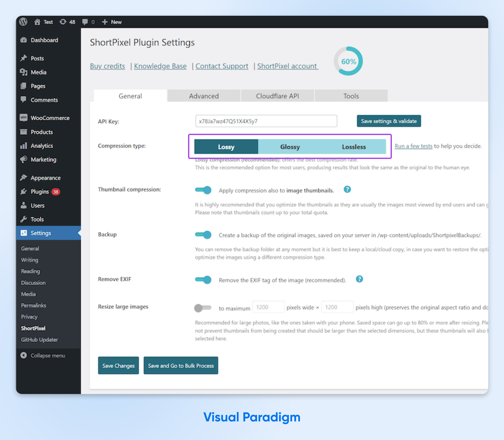The height and width of the screenshot is (440, 504).
Task: Open Permalinks settings submenu item
Action: pos(33,305)
